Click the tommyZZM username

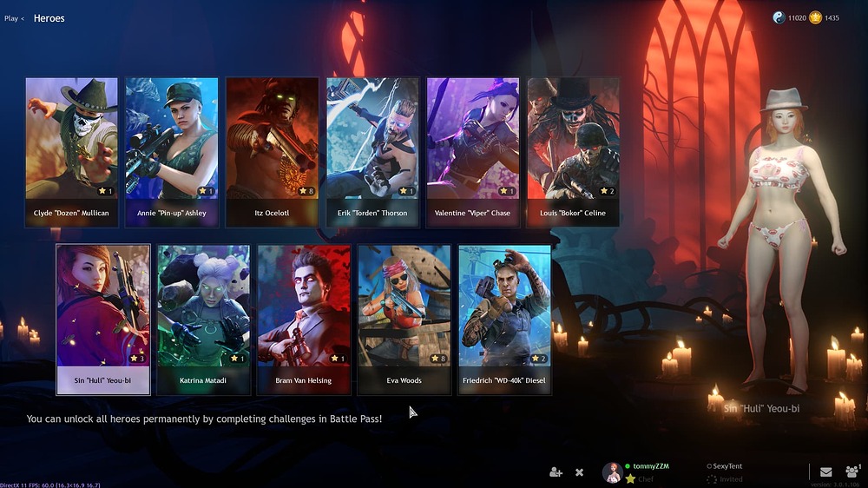[650, 466]
